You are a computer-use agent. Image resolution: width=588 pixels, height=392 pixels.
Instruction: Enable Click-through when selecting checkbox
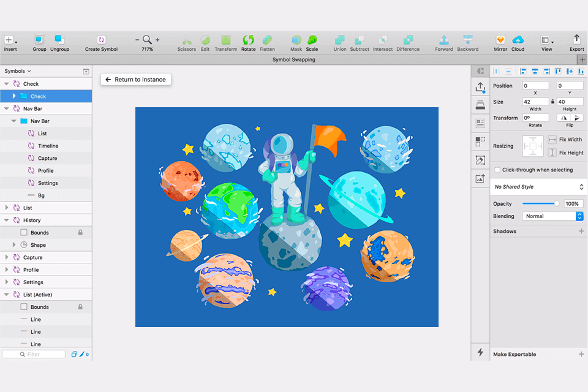[497, 170]
